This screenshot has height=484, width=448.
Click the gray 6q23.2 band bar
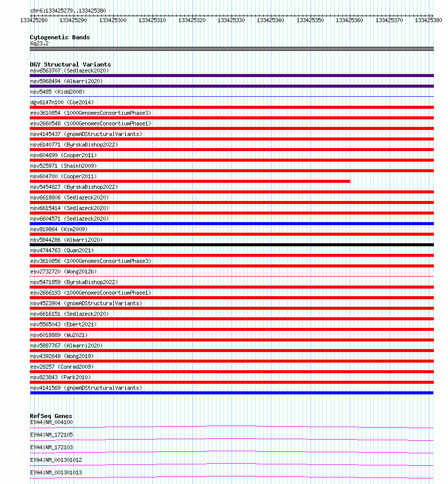(x=232, y=49)
